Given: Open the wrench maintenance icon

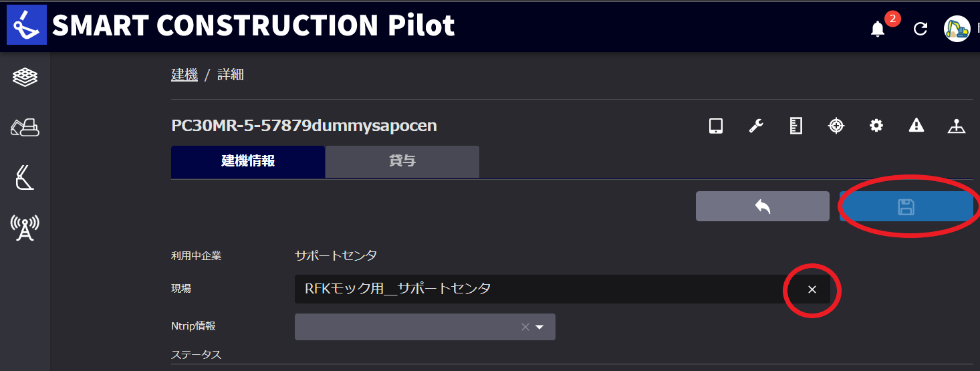Looking at the screenshot, I should [x=756, y=126].
